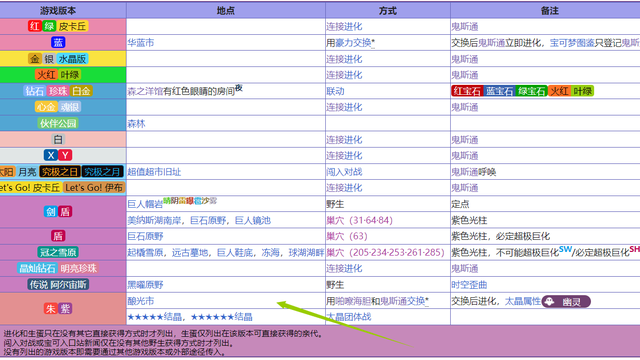Open the 冻海 link
640x360 pixels.
[x=270, y=253]
